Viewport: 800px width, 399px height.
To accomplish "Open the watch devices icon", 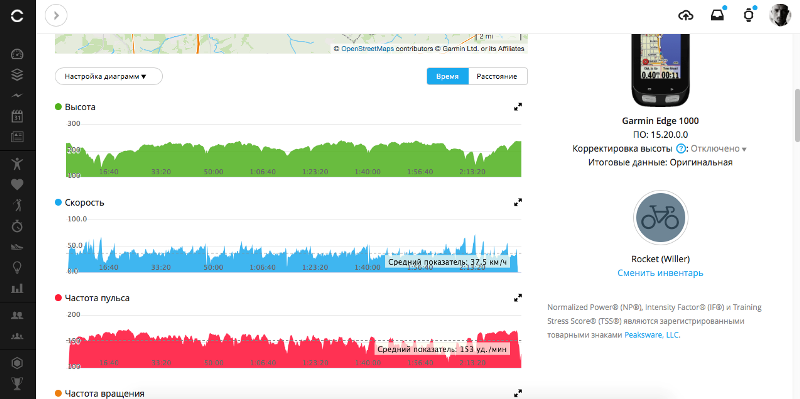I will pos(748,16).
